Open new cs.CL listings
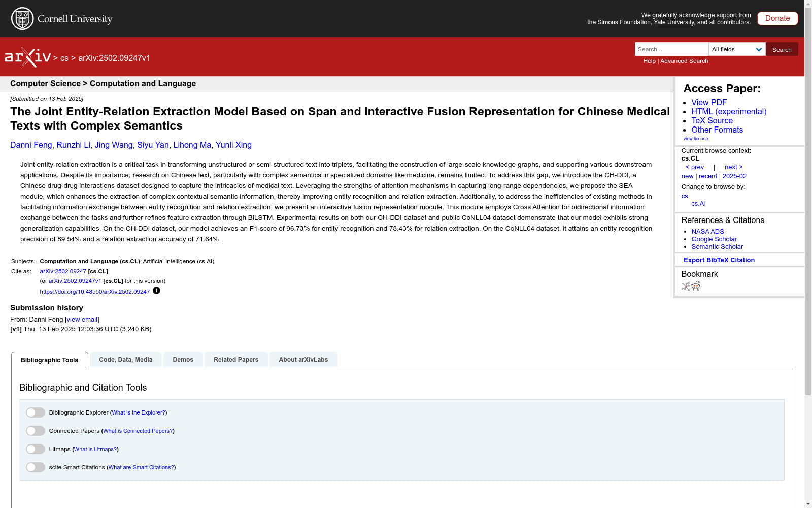 [x=687, y=176]
